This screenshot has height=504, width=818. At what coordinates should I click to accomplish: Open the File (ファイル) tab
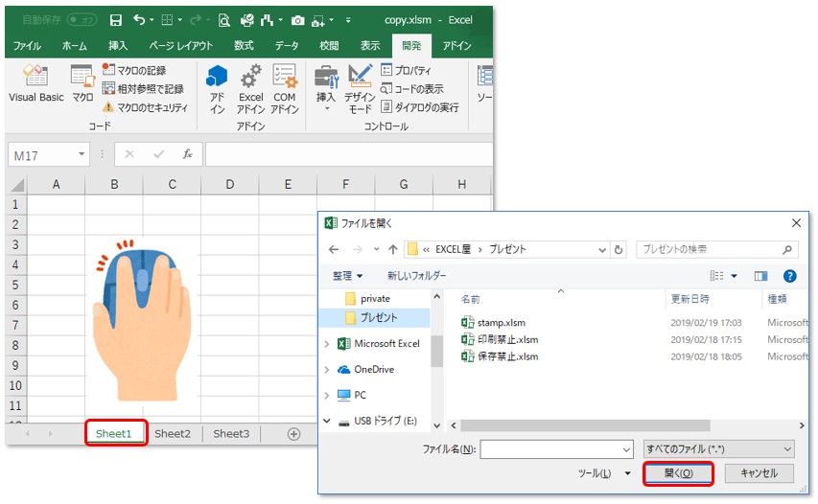[x=27, y=46]
